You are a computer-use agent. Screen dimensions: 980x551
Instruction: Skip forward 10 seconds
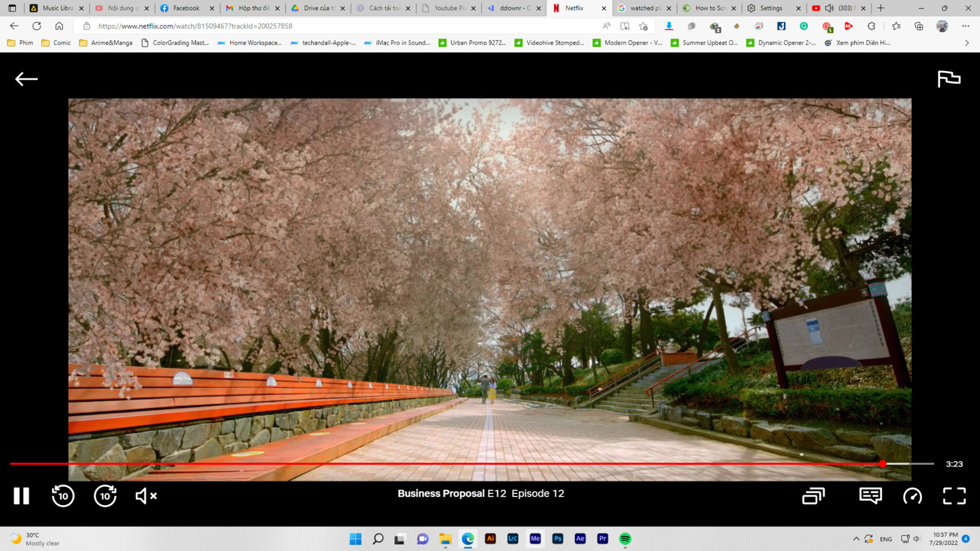click(x=105, y=496)
